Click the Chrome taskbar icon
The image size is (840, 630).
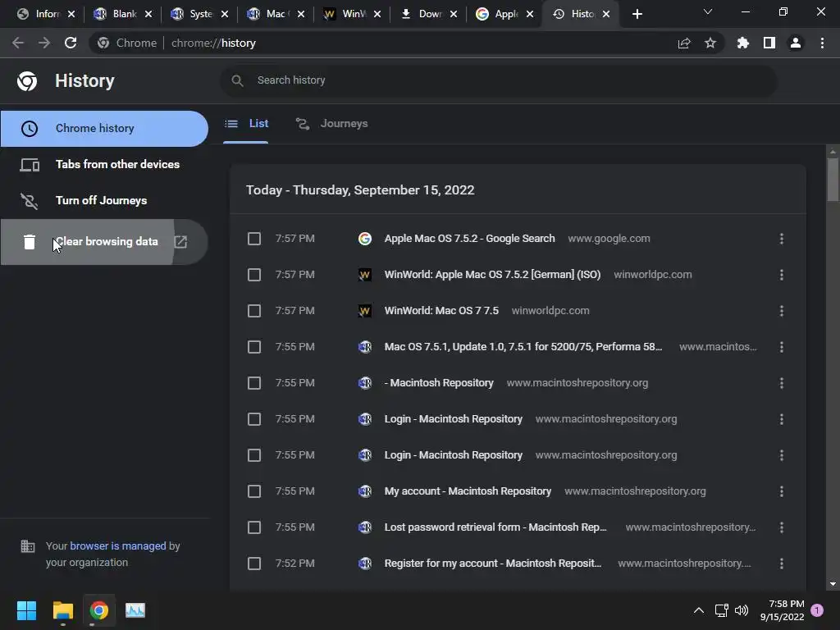[99, 610]
